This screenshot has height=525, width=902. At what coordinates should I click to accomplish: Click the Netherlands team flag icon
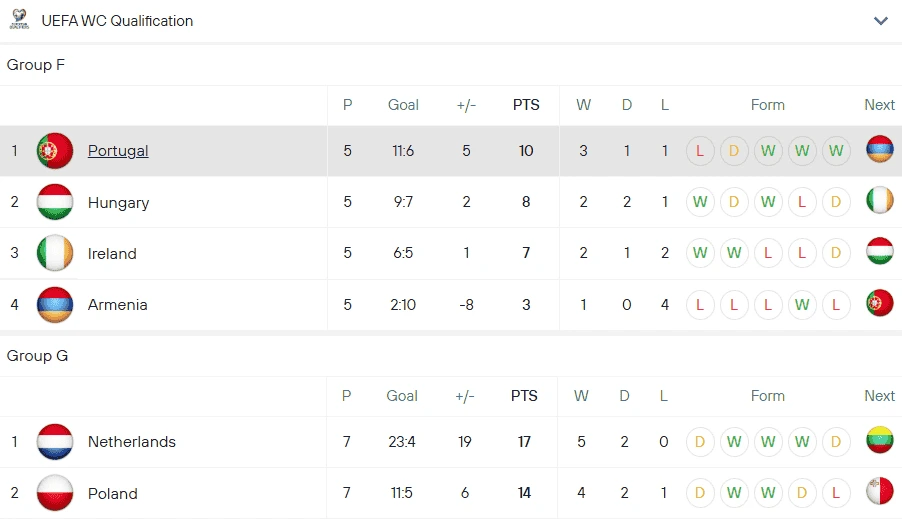point(54,441)
